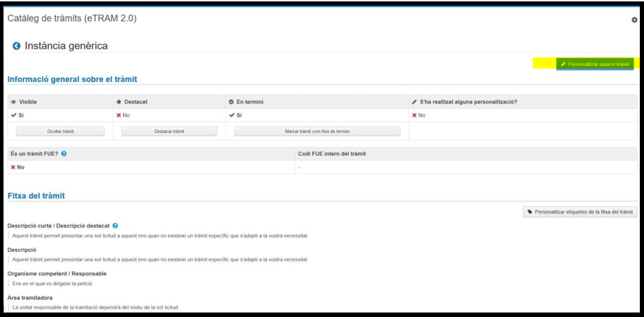Image resolution: width=644 pixels, height=317 pixels.
Task: Click the red X under Destacat column
Action: click(x=118, y=115)
